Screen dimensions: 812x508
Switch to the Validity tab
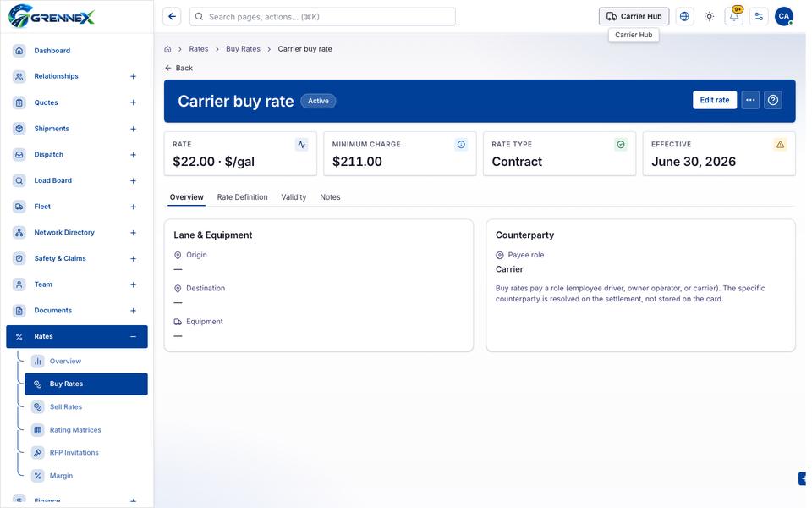294,197
